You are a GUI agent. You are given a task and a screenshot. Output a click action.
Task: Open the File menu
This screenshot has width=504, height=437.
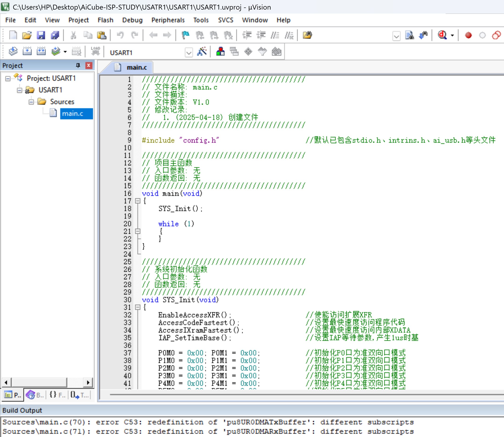11,20
